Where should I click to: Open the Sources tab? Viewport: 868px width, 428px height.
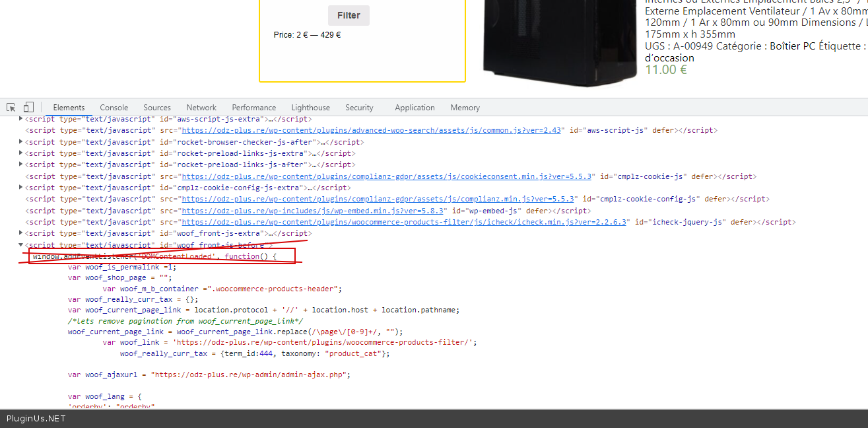pos(157,108)
